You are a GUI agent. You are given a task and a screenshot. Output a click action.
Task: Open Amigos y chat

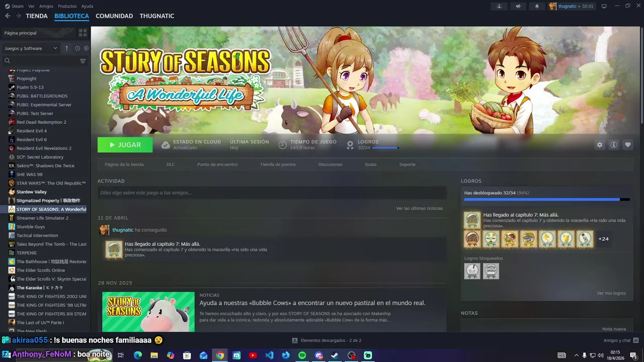point(621,340)
